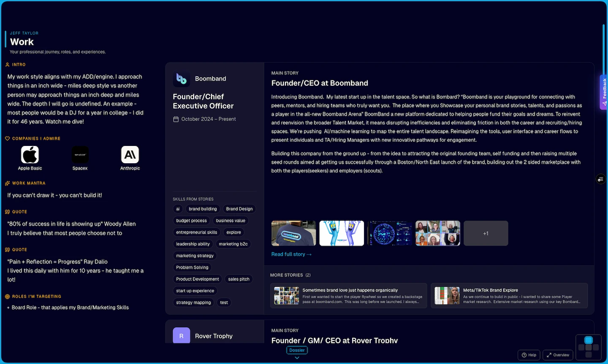
Task: Click the work mantra 'If you can't draw it' text
Action: pyautogui.click(x=54, y=195)
